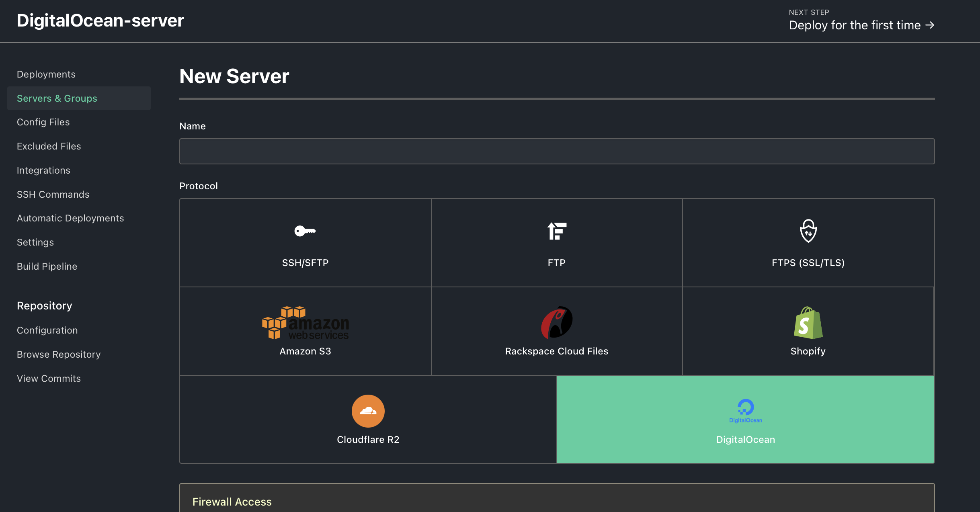The image size is (980, 512).
Task: Pick the Shopify protocol label
Action: pyautogui.click(x=808, y=351)
